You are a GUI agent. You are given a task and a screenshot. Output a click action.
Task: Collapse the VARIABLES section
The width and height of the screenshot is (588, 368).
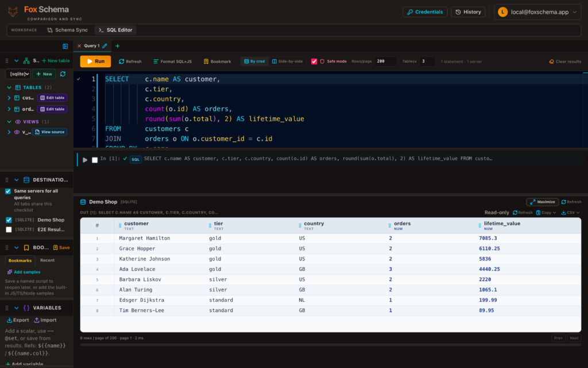[17, 308]
